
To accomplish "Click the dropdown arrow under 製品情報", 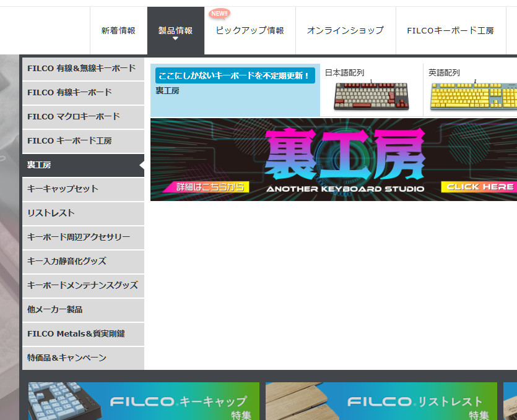I will 175,38.
